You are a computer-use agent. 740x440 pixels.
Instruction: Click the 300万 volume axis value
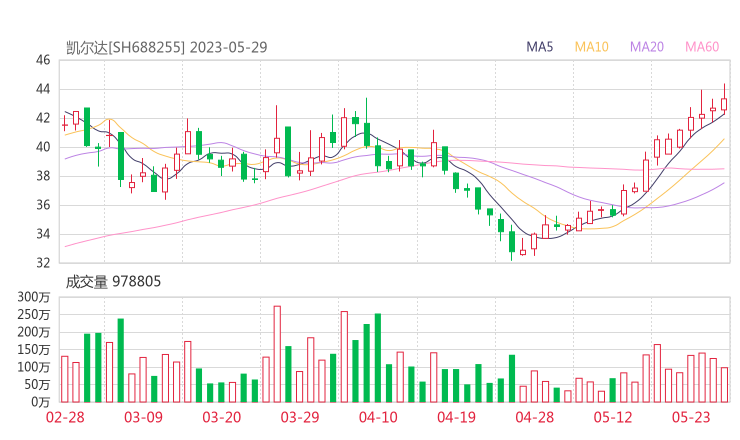pyautogui.click(x=34, y=297)
